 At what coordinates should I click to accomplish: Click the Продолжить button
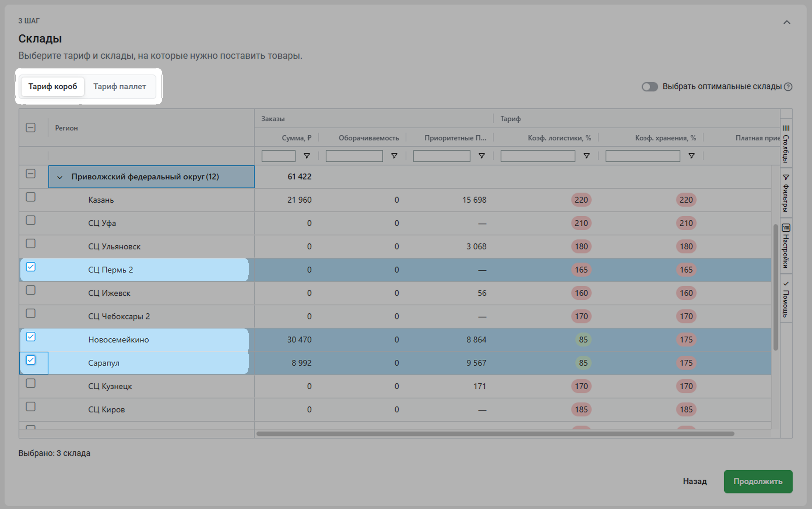click(758, 481)
